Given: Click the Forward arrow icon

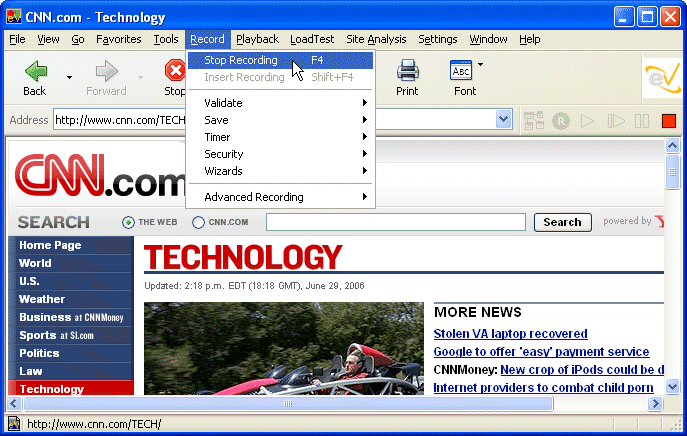Looking at the screenshot, I should click(106, 71).
